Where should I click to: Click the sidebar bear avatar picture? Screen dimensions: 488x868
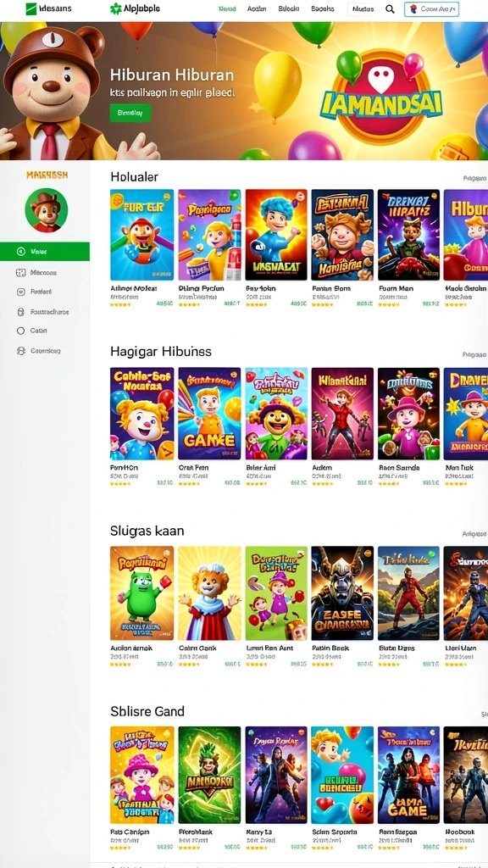(47, 210)
